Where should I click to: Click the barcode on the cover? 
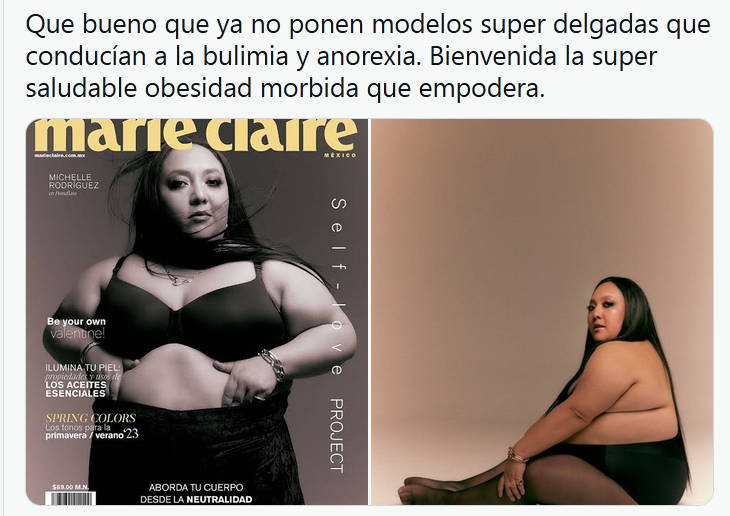70,498
